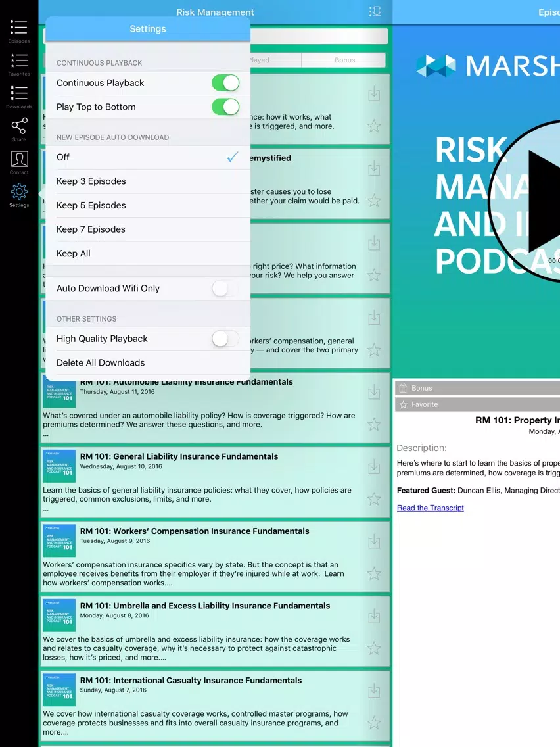Image resolution: width=560 pixels, height=747 pixels.
Task: Click the search field above episode list
Action: click(319, 36)
